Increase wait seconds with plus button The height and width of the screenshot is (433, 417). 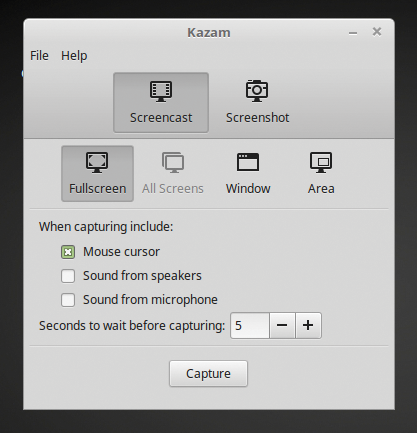tap(308, 325)
